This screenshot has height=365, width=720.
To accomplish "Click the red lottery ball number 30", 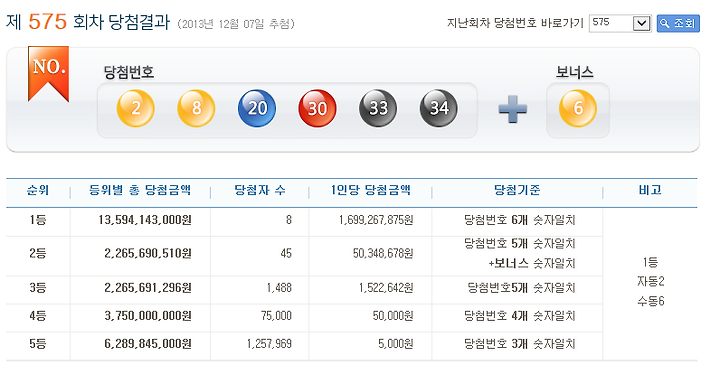I will [x=317, y=108].
